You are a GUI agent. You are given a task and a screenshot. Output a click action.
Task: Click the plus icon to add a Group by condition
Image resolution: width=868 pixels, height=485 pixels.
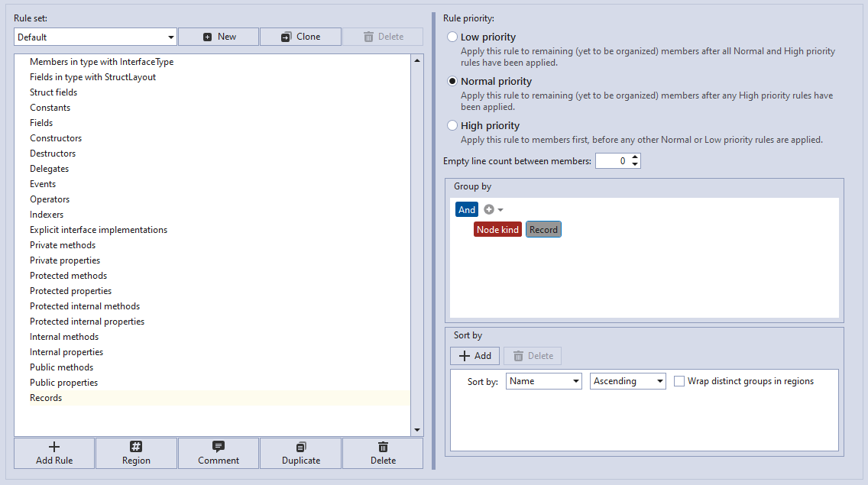click(x=487, y=209)
